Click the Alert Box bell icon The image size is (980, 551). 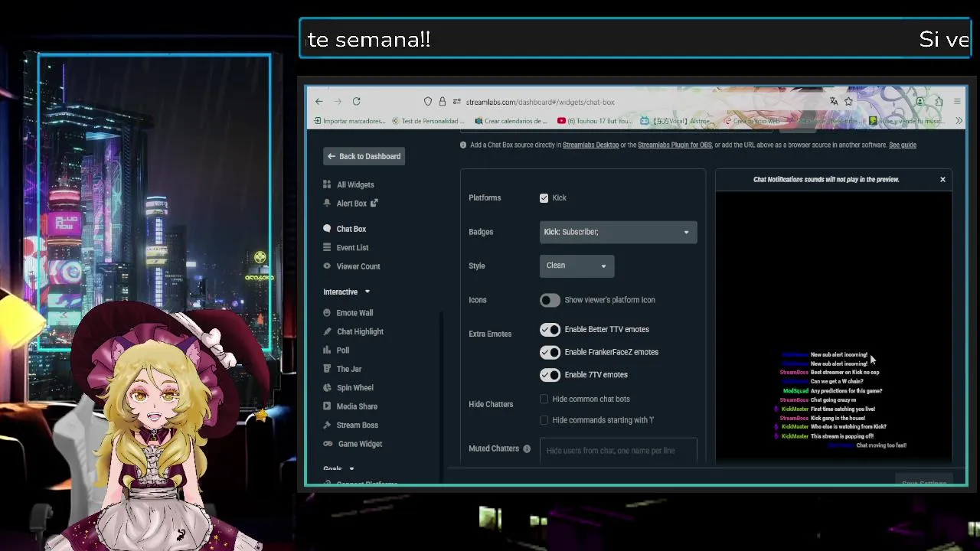[x=327, y=203]
